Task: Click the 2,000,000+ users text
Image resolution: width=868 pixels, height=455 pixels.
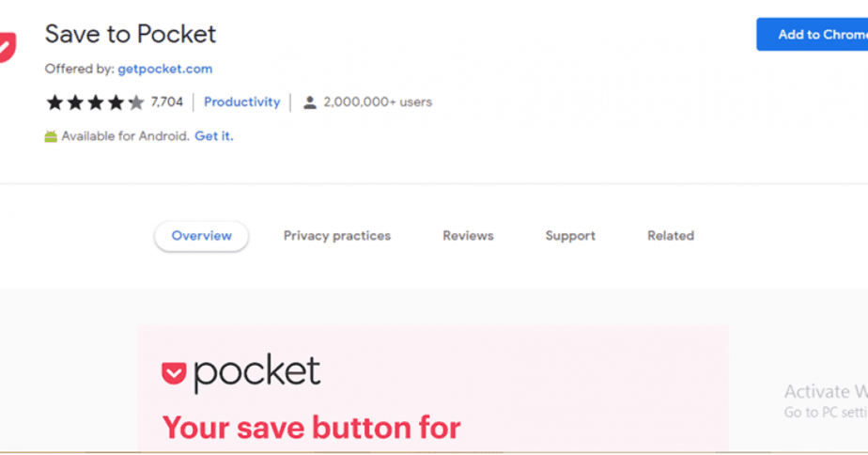Action: point(378,102)
